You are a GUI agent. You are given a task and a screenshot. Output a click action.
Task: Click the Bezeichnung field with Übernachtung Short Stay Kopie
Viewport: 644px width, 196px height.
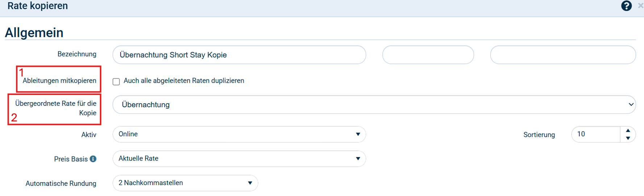(x=239, y=55)
